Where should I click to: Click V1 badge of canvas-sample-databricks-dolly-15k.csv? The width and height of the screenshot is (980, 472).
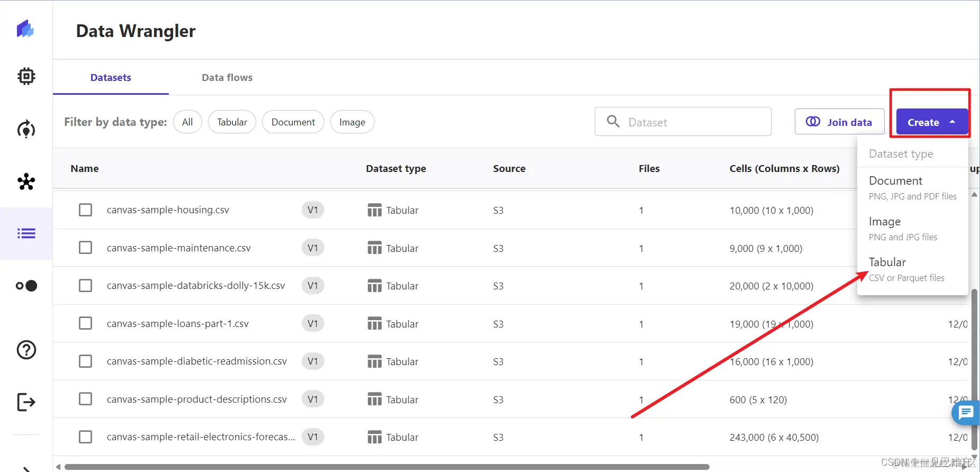[313, 286]
